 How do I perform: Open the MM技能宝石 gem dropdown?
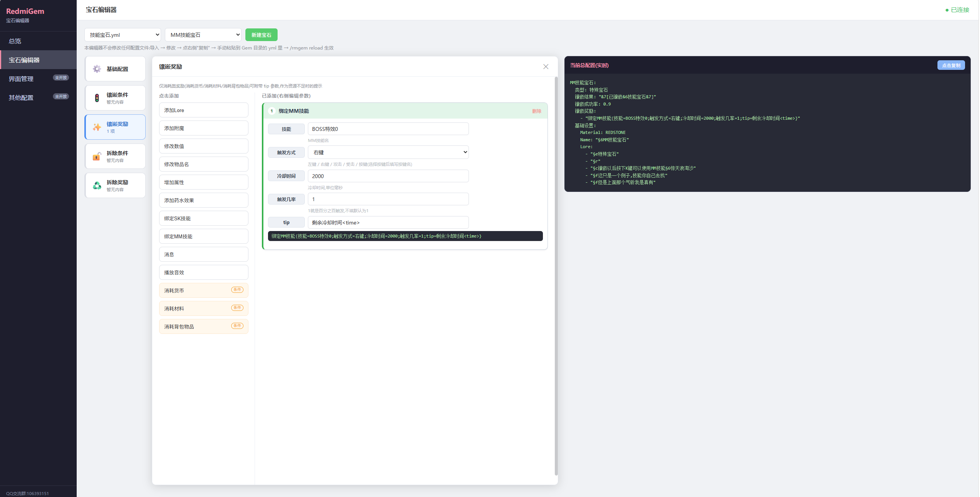[x=203, y=35]
